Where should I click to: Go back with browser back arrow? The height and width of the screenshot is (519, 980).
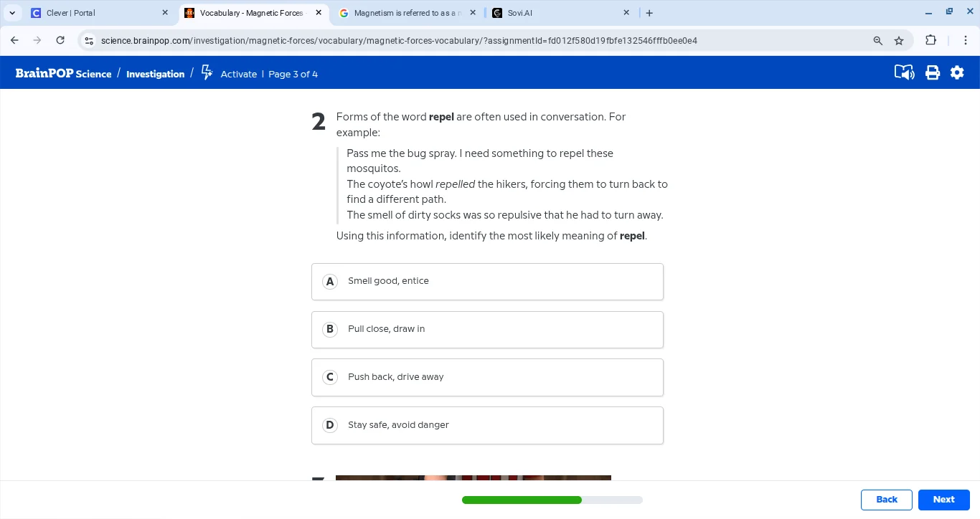pyautogui.click(x=14, y=40)
